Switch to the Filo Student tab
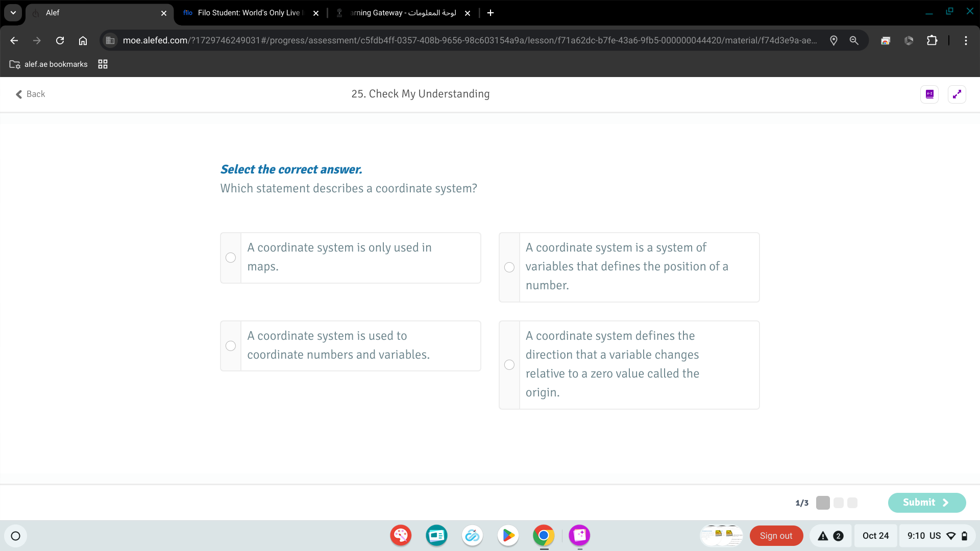Screen dimensions: 980x551 pos(249,13)
